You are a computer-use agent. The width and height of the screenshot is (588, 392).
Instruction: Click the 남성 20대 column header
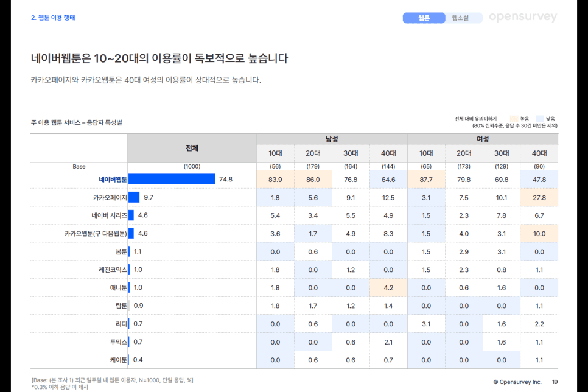tap(313, 153)
